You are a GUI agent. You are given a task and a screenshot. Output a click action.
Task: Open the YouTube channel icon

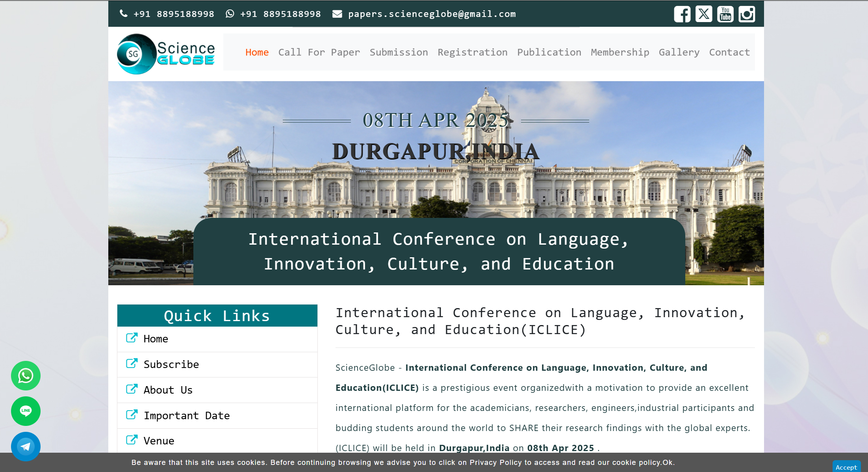tap(725, 14)
